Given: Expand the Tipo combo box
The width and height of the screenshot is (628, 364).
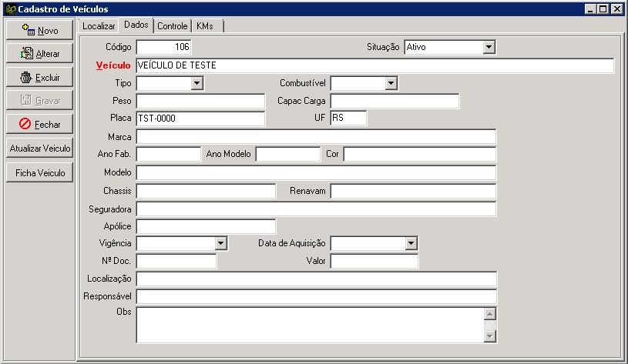Looking at the screenshot, I should [196, 83].
